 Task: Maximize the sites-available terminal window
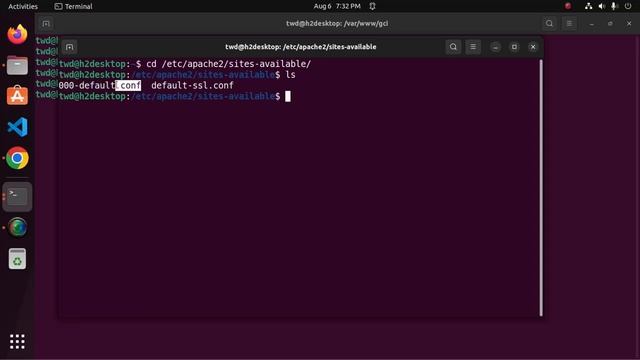(514, 47)
